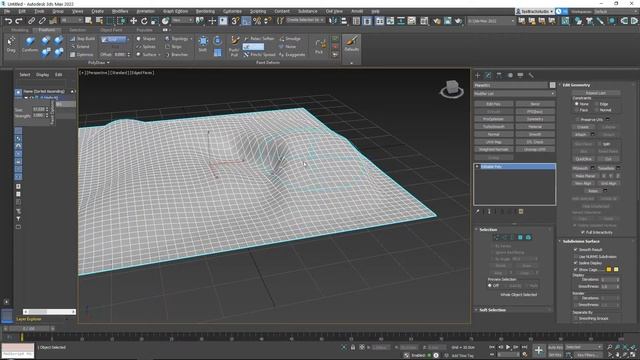Expand the PolyDraw panel dropdown arrow

(x=108, y=62)
